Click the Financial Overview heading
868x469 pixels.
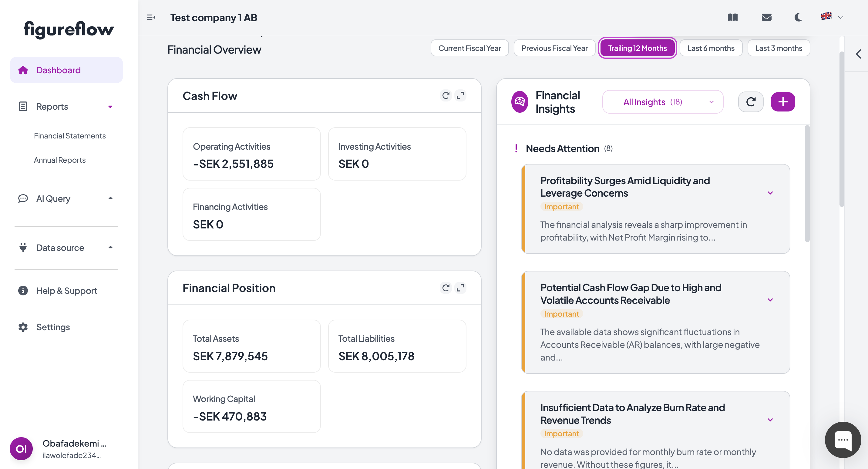(x=214, y=50)
